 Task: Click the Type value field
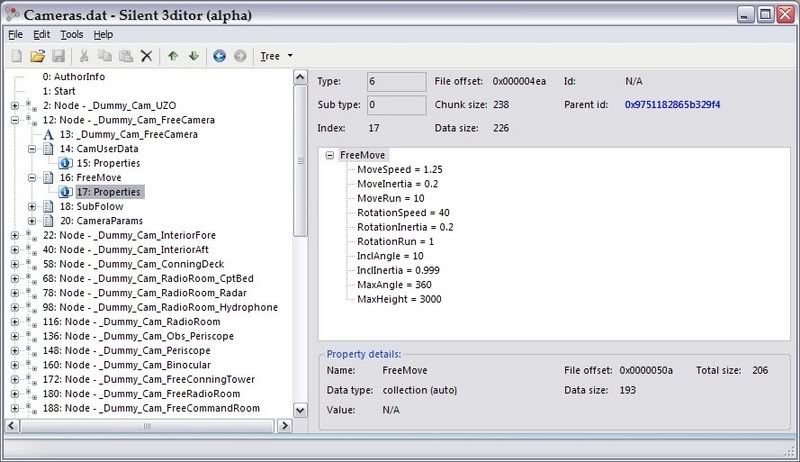[396, 81]
